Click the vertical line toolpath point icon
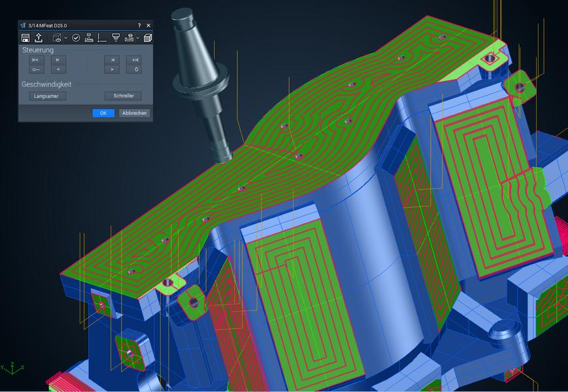This screenshot has width=568, height=392. (102, 38)
